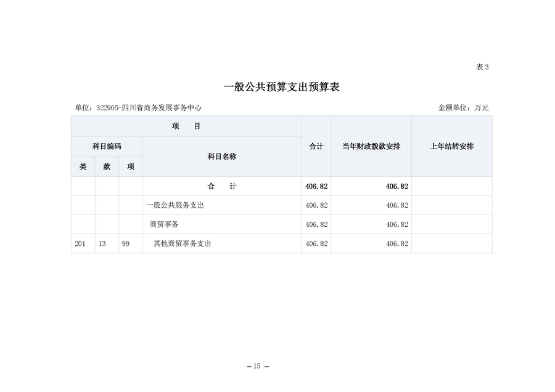
Task: Select the 款 header cell
Action: pyautogui.click(x=106, y=166)
